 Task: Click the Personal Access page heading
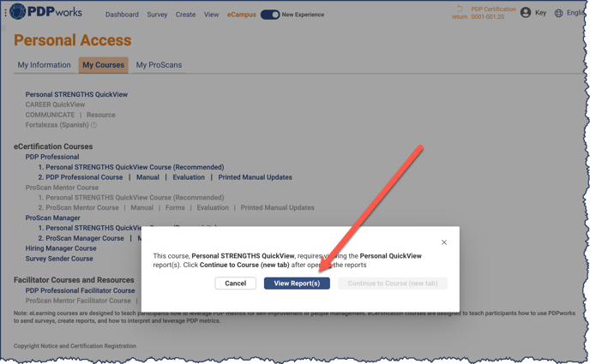click(x=73, y=40)
